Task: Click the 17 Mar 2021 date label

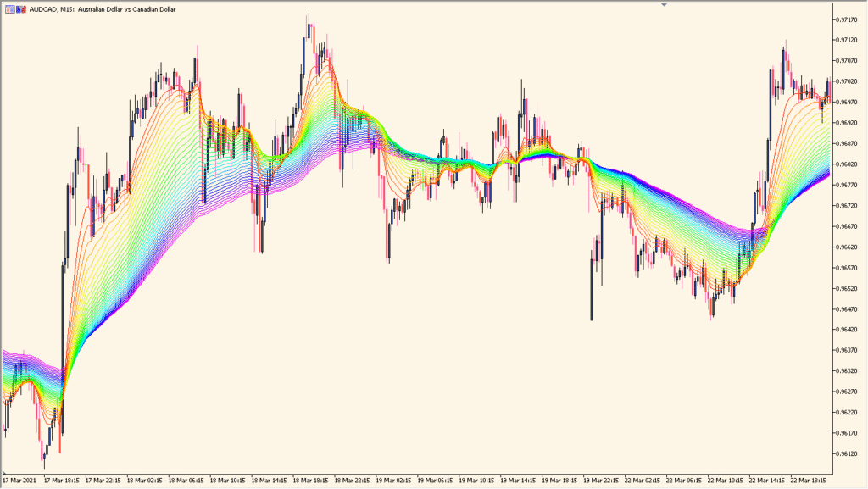Action: point(19,481)
